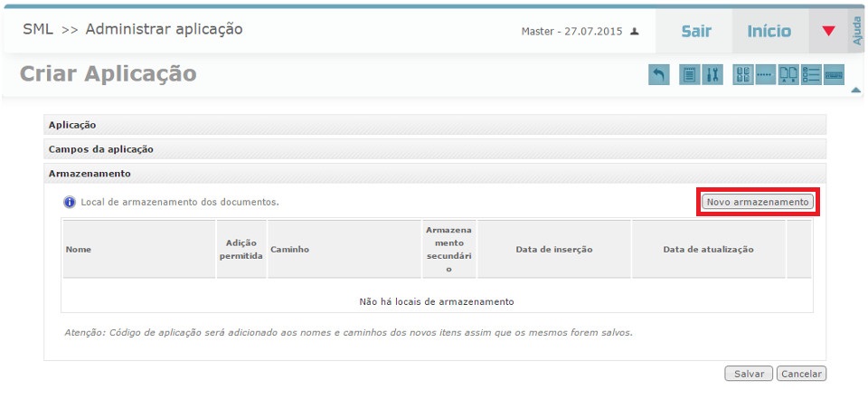Click the A/B documents compare icon
Viewport: 868px width, 399px height.
[788, 75]
